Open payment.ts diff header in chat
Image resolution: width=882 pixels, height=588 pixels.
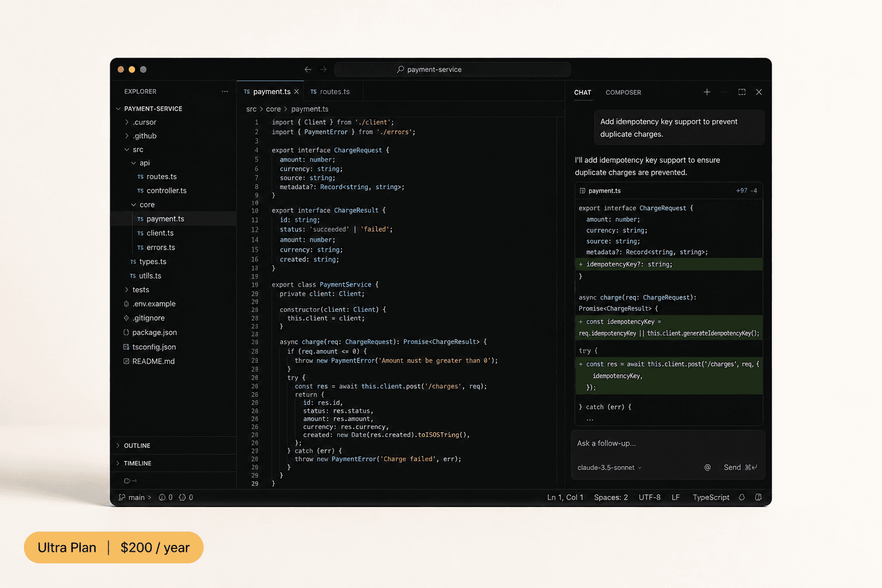click(669, 191)
